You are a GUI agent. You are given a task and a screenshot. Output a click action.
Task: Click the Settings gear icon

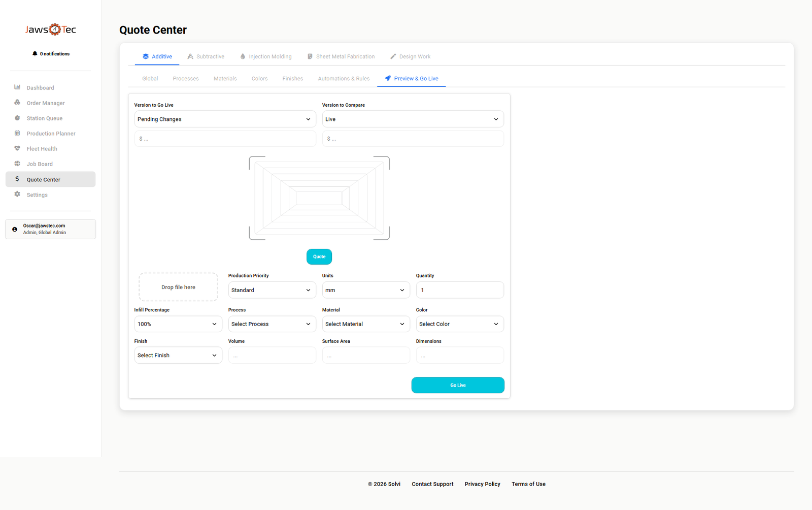point(17,195)
